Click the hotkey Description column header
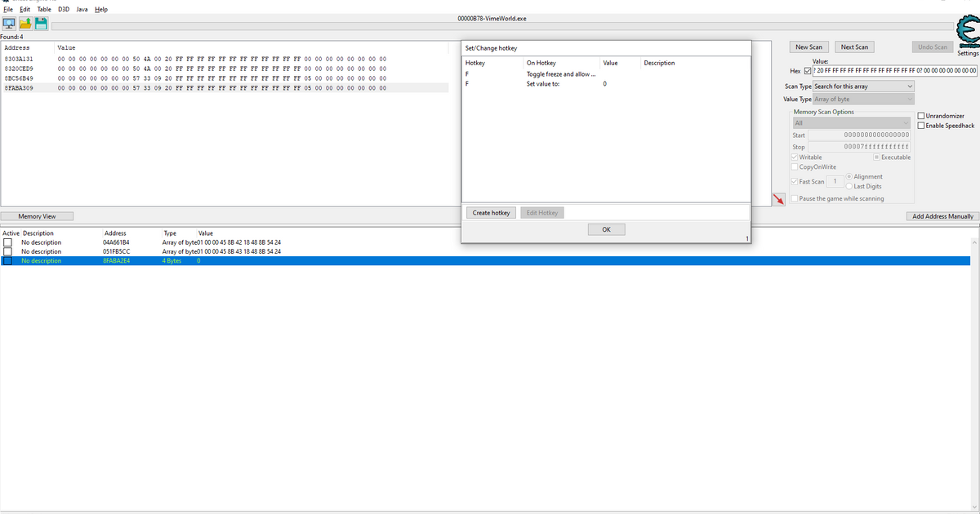The height and width of the screenshot is (514, 980). pyautogui.click(x=659, y=63)
